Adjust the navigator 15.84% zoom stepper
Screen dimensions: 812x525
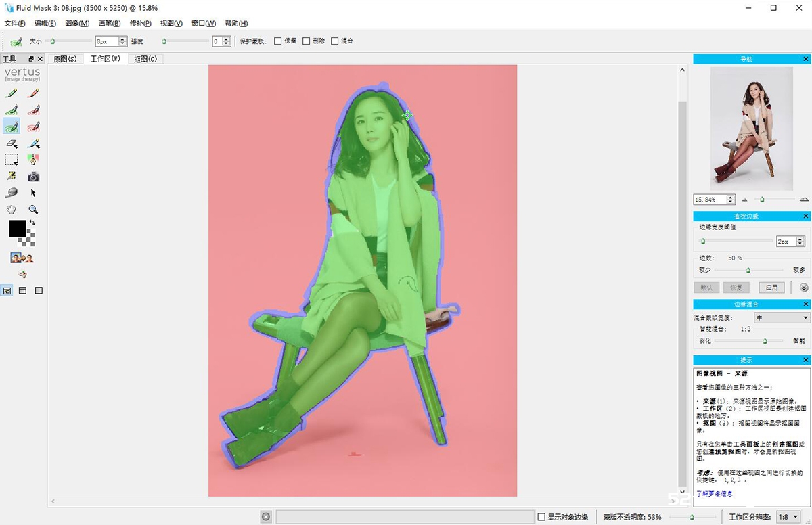tap(731, 200)
